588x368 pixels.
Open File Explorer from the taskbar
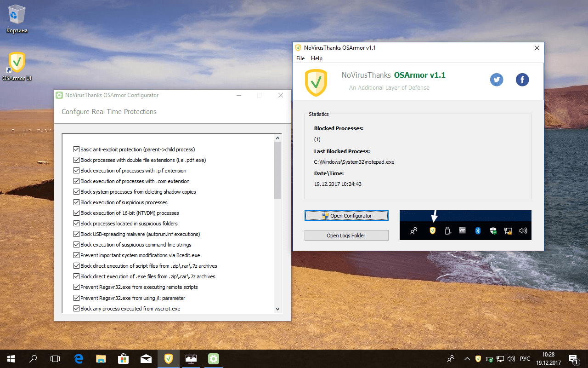tap(101, 359)
